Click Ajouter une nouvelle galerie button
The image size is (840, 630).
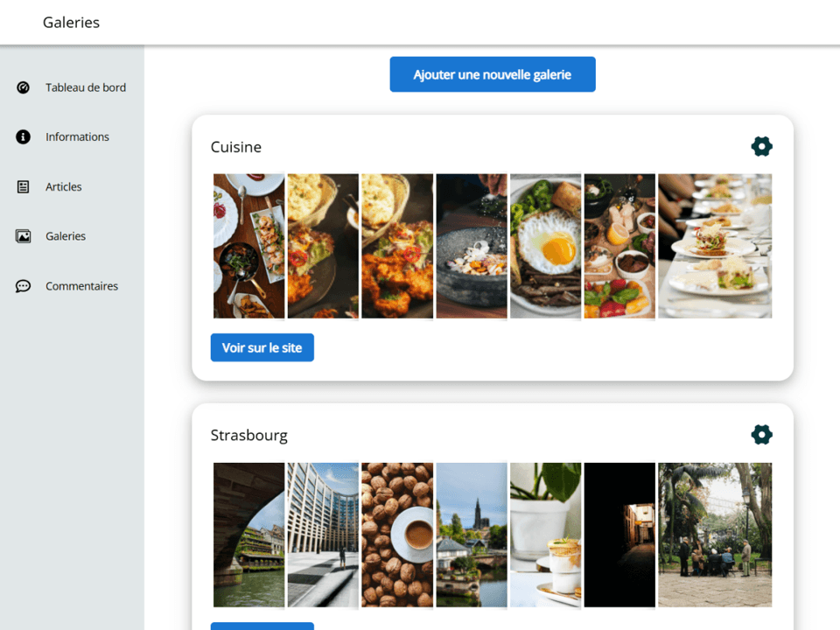coord(493,74)
